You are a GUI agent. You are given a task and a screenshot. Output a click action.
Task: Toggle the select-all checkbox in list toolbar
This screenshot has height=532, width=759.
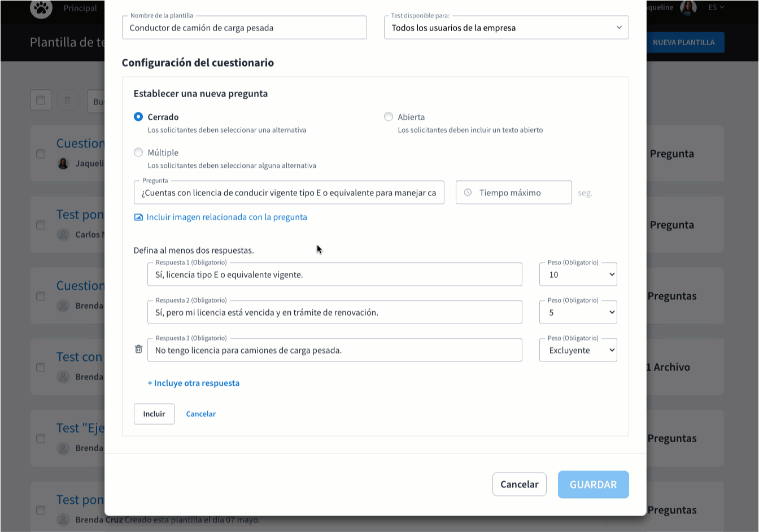point(41,101)
